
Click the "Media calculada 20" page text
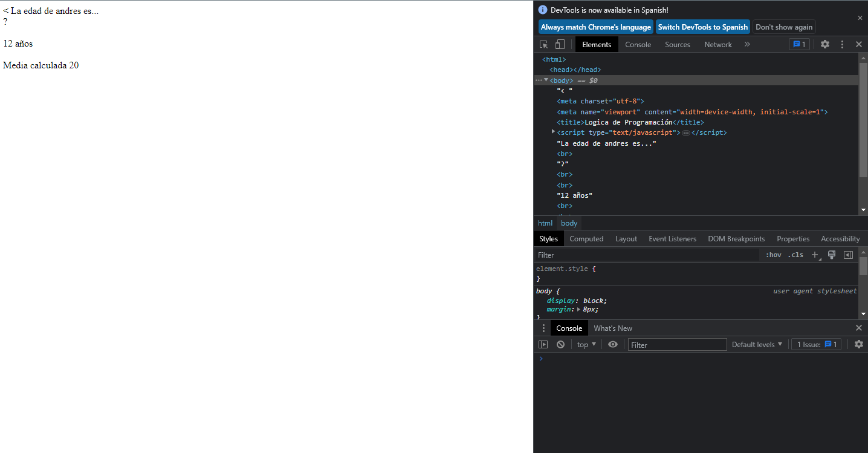(x=40, y=65)
